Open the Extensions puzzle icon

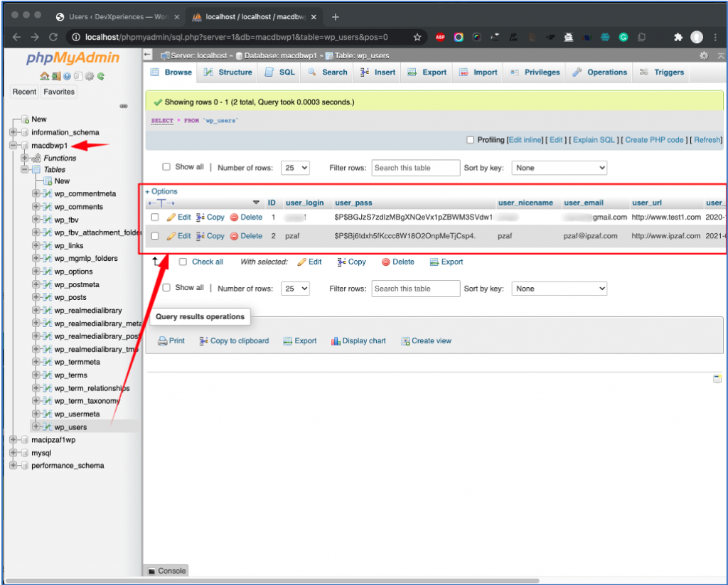pyautogui.click(x=678, y=37)
